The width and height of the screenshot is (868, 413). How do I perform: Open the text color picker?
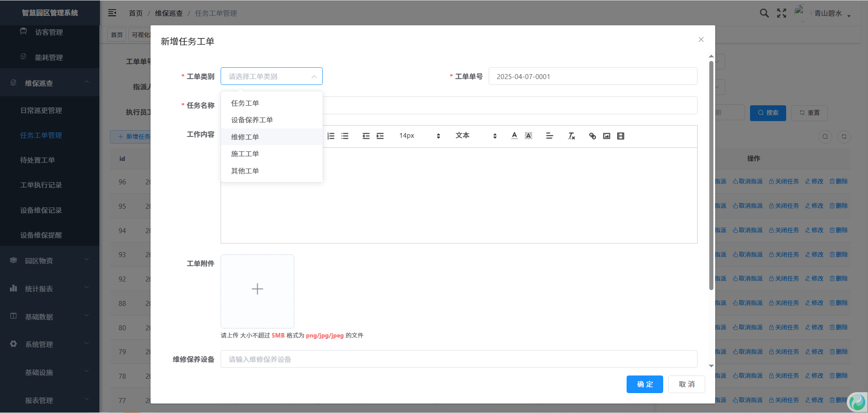point(514,136)
